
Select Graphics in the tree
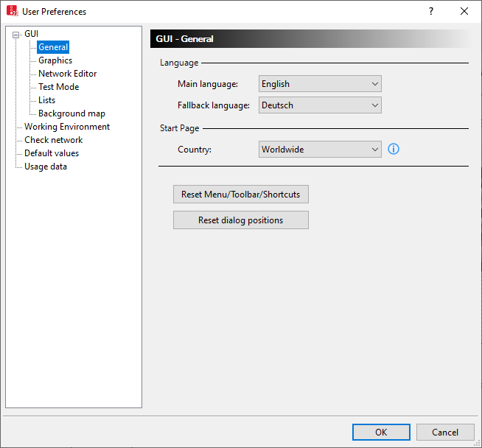55,60
